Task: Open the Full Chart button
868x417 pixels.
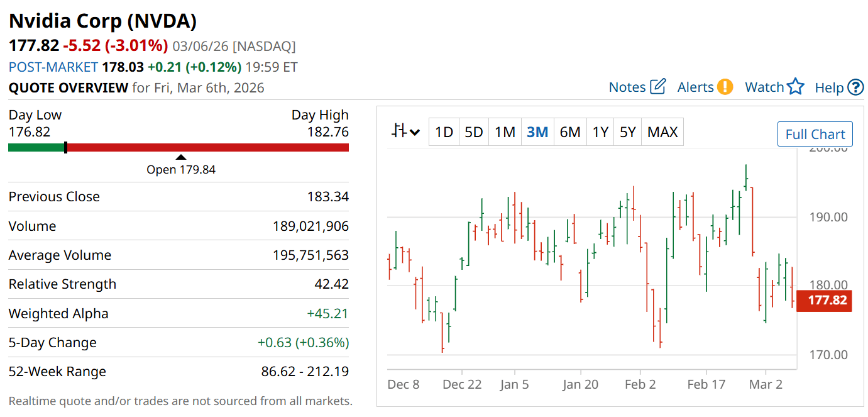Action: pos(815,134)
